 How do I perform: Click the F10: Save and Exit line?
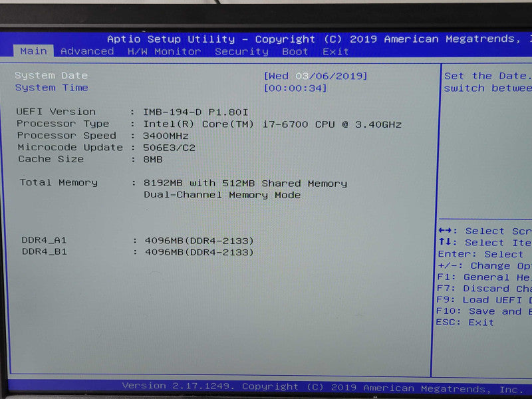tap(484, 311)
